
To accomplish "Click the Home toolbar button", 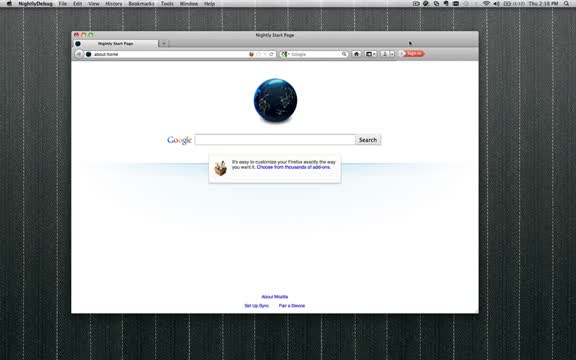I will [x=356, y=54].
